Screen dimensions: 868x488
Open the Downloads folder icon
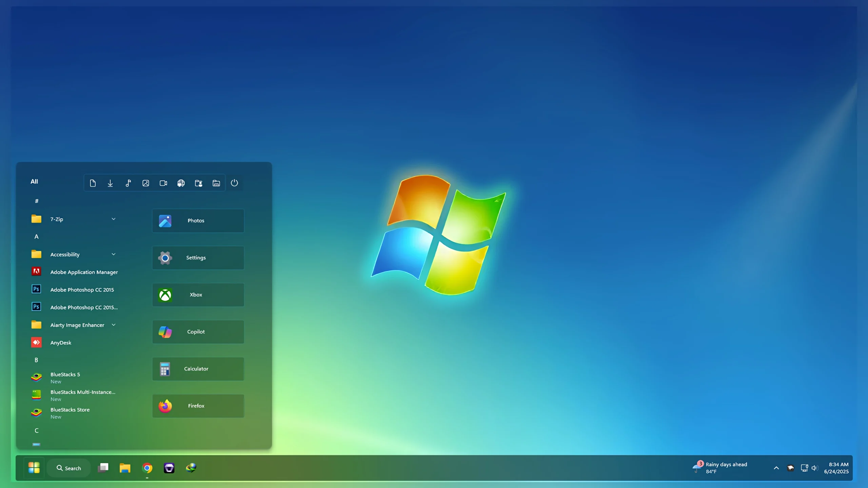tap(110, 183)
